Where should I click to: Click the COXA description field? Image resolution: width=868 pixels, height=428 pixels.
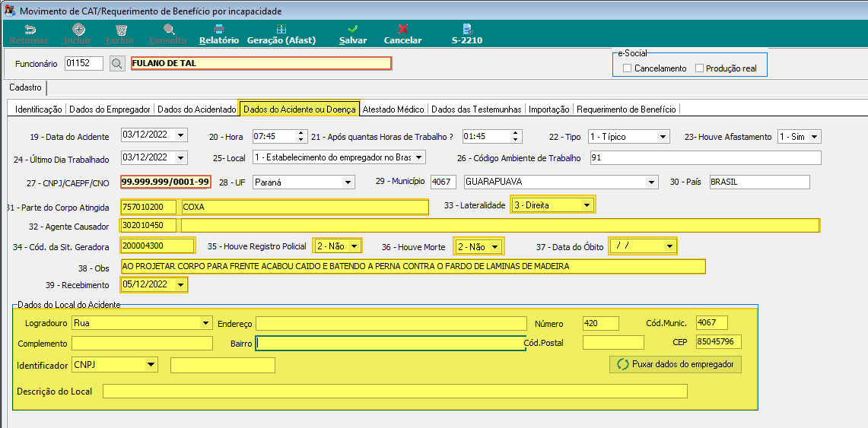point(304,207)
